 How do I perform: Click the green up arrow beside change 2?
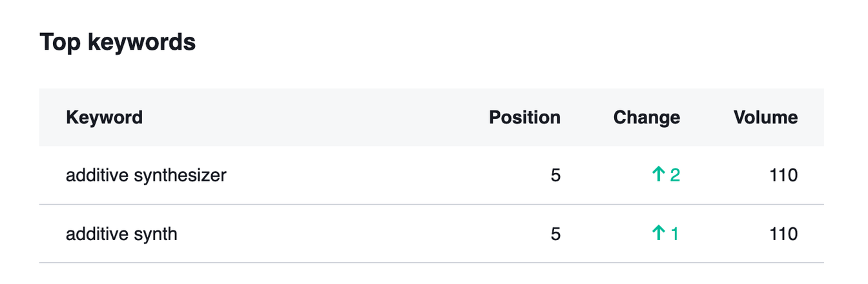click(659, 175)
